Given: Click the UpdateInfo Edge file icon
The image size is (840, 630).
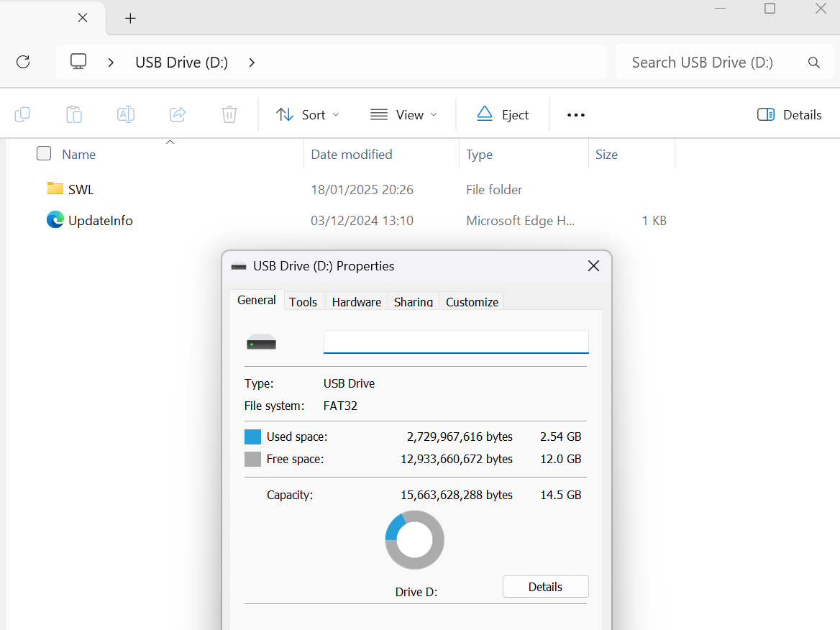Looking at the screenshot, I should [x=55, y=219].
